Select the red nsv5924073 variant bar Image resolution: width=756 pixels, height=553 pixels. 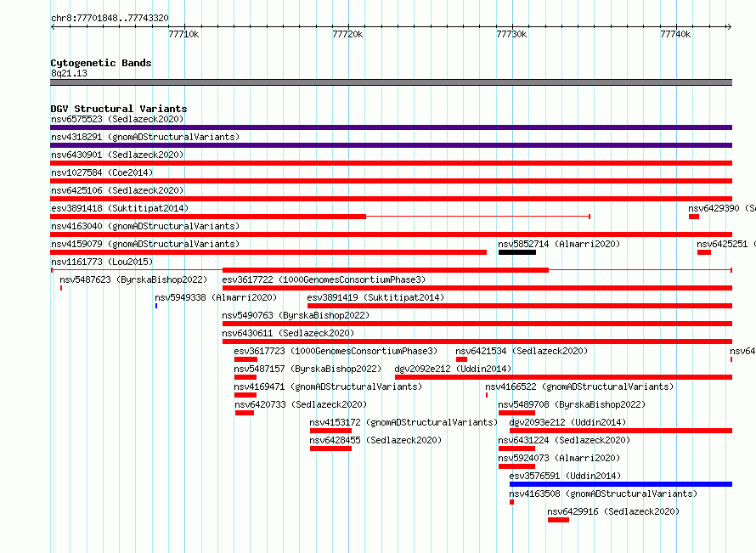(x=516, y=466)
